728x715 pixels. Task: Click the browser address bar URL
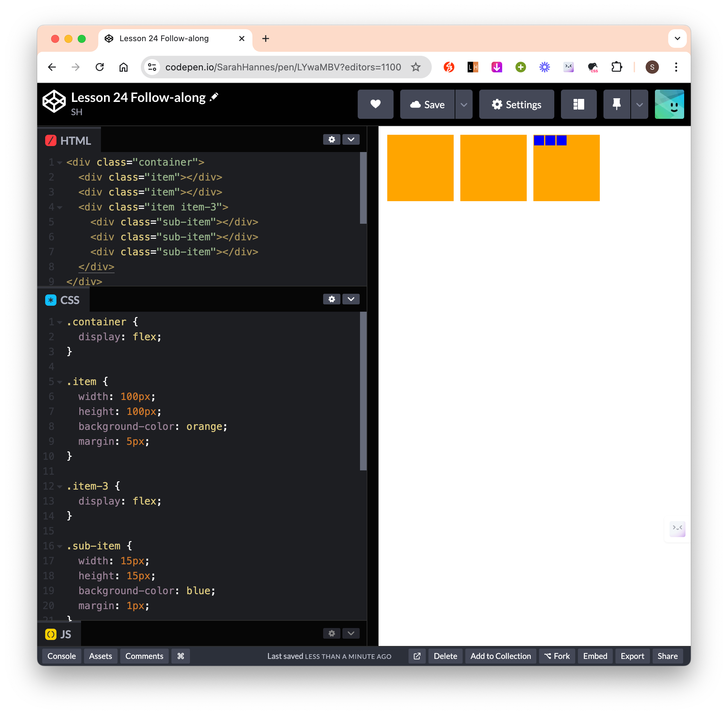(x=283, y=67)
